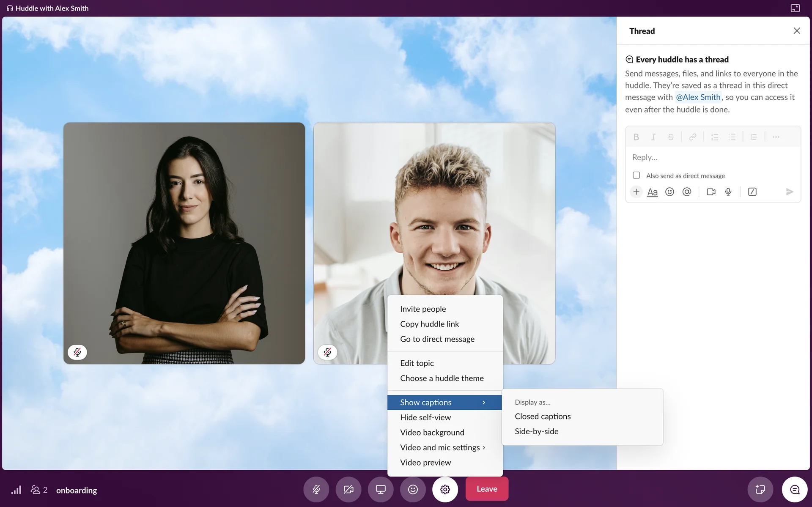
Task: Click the Reply message input field
Action: 713,157
